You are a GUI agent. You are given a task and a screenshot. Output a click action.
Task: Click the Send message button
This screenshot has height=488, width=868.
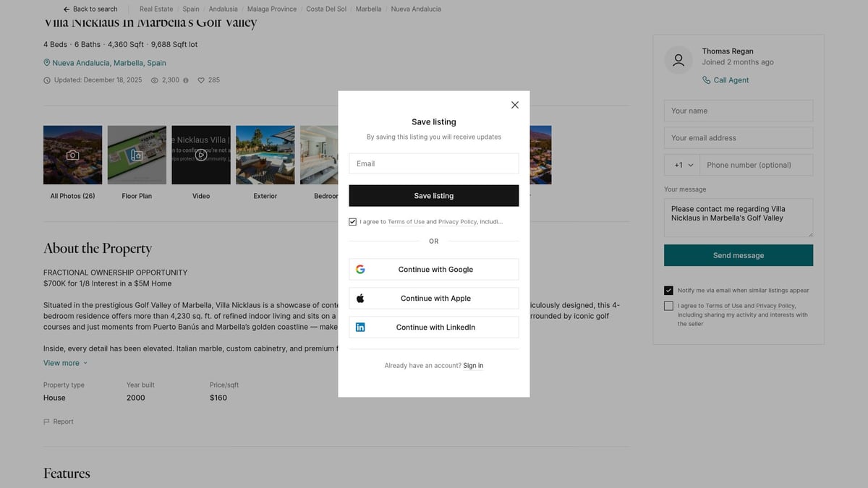[738, 255]
